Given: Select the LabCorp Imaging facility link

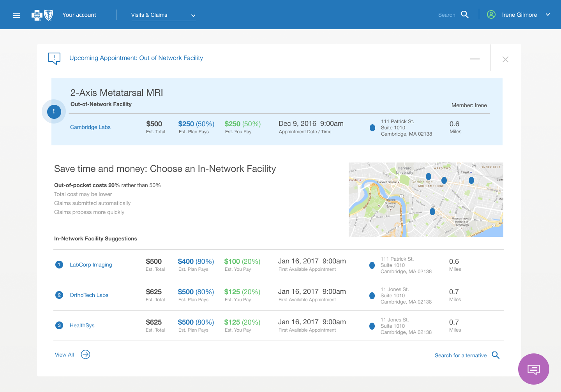Looking at the screenshot, I should [91, 265].
